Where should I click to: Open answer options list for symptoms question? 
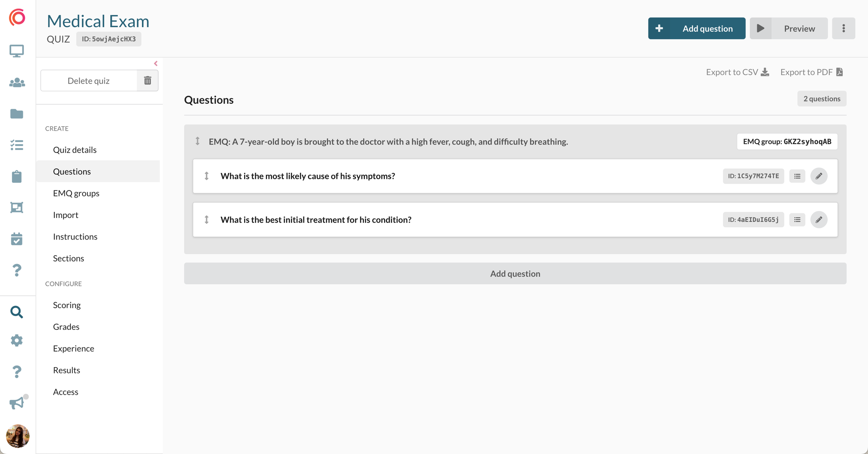pyautogui.click(x=797, y=176)
